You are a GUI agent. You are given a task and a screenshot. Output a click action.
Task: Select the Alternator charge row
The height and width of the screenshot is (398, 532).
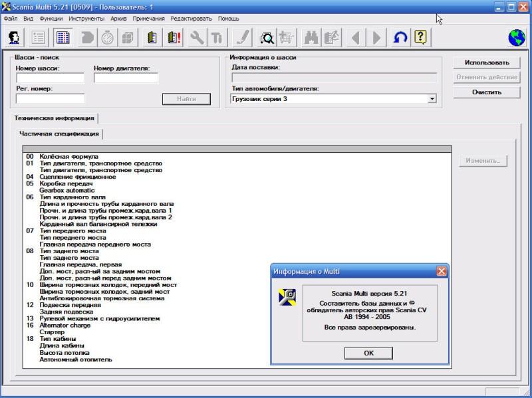point(65,326)
